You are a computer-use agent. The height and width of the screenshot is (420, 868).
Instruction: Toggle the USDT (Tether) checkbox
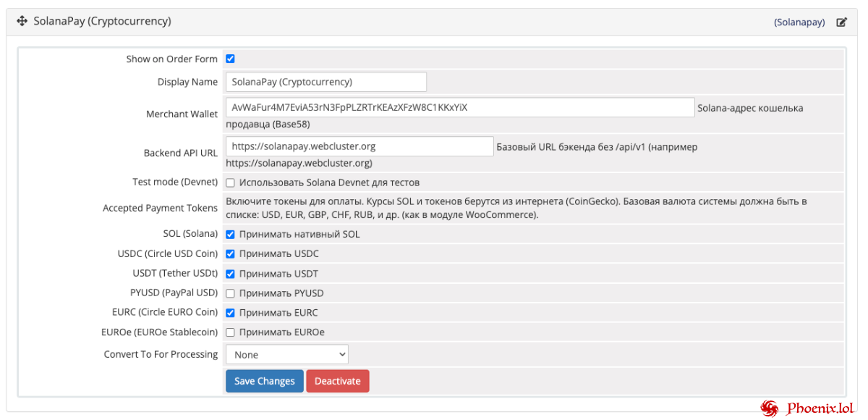230,274
